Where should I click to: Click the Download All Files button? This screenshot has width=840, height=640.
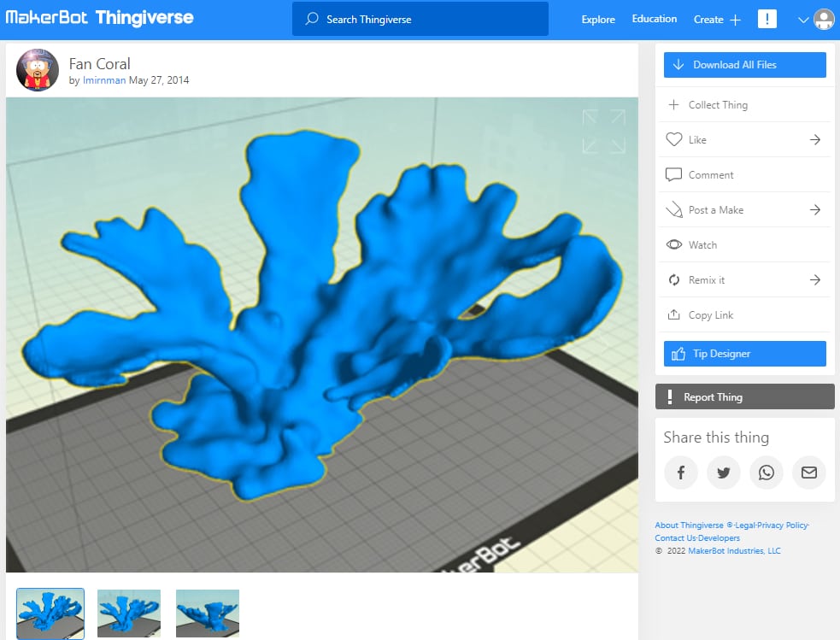click(x=744, y=64)
